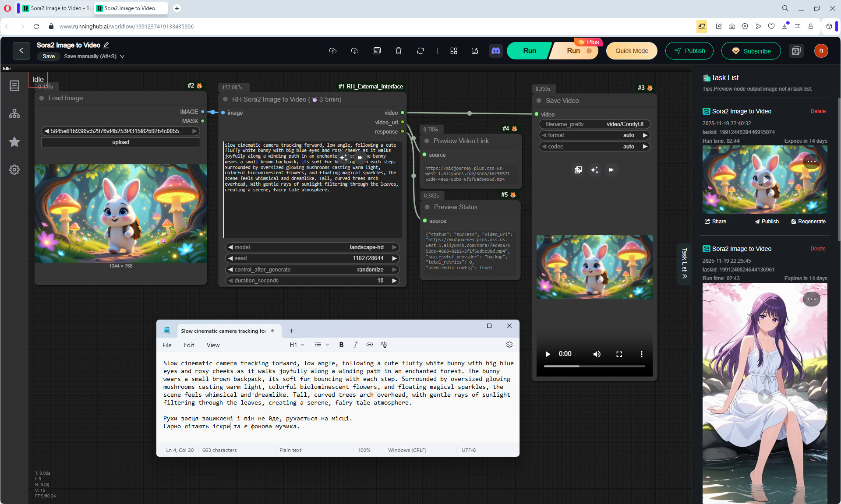Open the Edit menu in Notepad
Screen dimensions: 841x504
coord(189,345)
